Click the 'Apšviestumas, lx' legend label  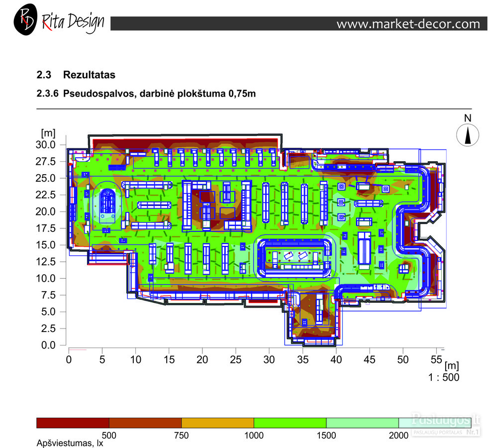(x=70, y=443)
